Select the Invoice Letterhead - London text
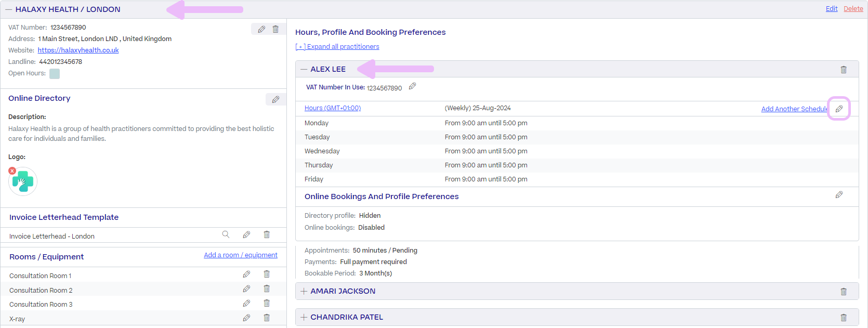Viewport: 868px width, 328px height. pyautogui.click(x=52, y=237)
